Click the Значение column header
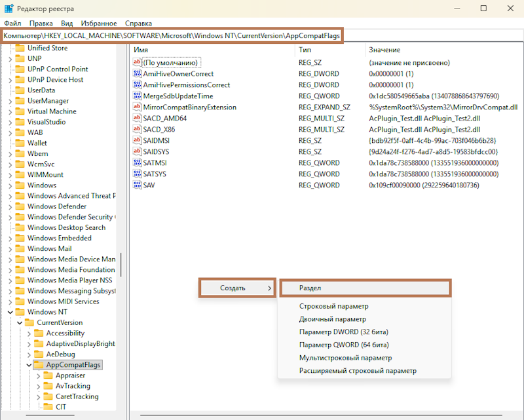This screenshot has width=524, height=420. (384, 50)
